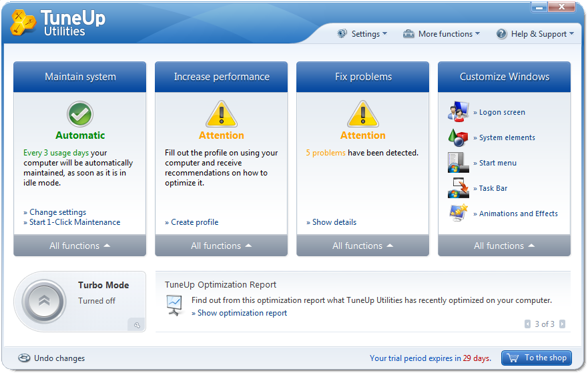Click the TuneUp Utilities honeycomb logo
588x373 pixels.
coord(23,23)
